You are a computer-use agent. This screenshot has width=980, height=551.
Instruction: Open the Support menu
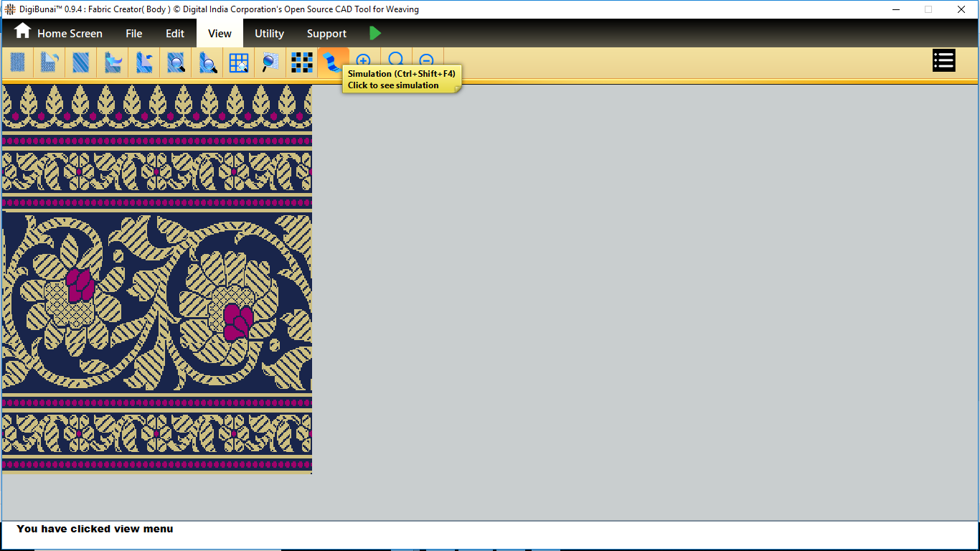click(326, 34)
